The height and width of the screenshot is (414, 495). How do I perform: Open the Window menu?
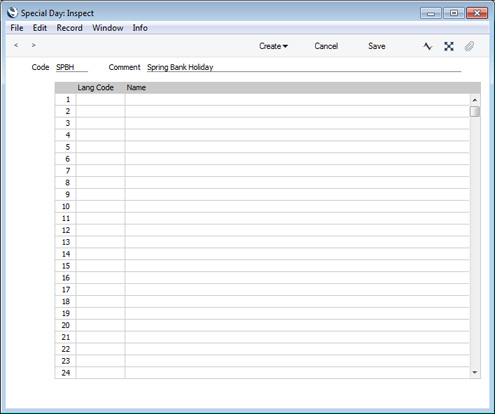point(108,28)
